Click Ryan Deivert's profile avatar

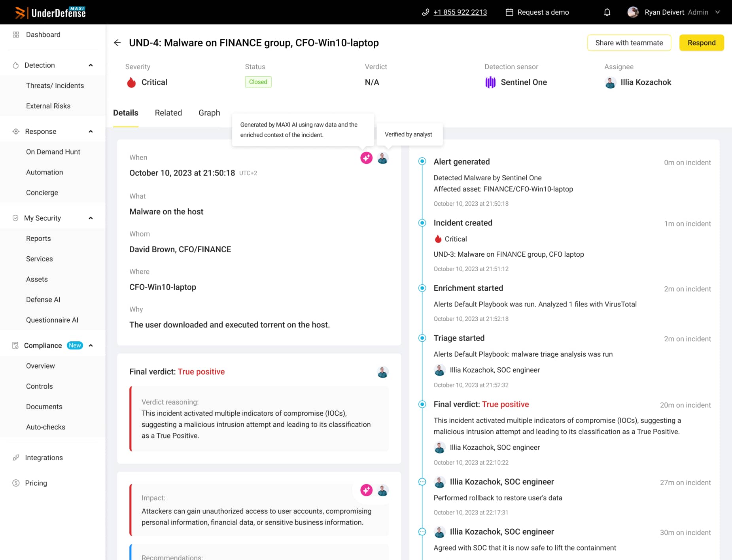click(x=633, y=12)
